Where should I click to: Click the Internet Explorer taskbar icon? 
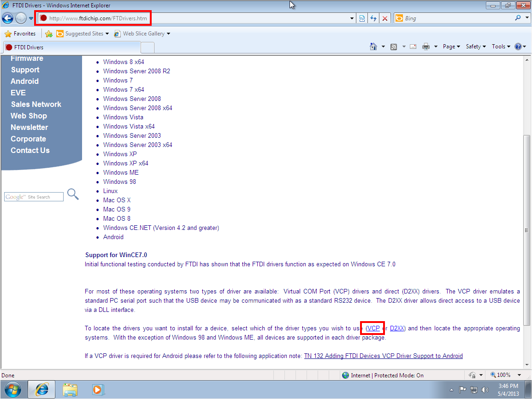(41, 389)
